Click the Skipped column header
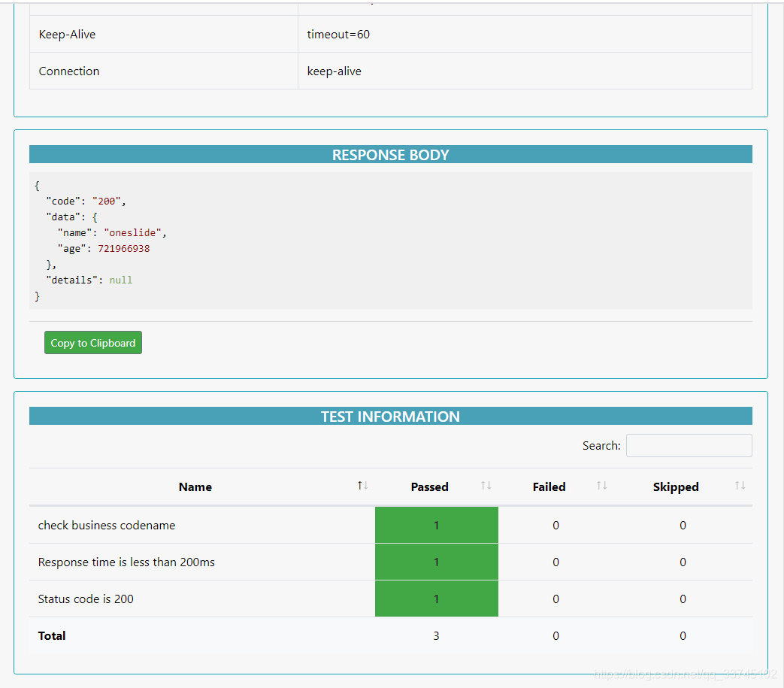Viewport: 784px width, 688px height. 676,487
